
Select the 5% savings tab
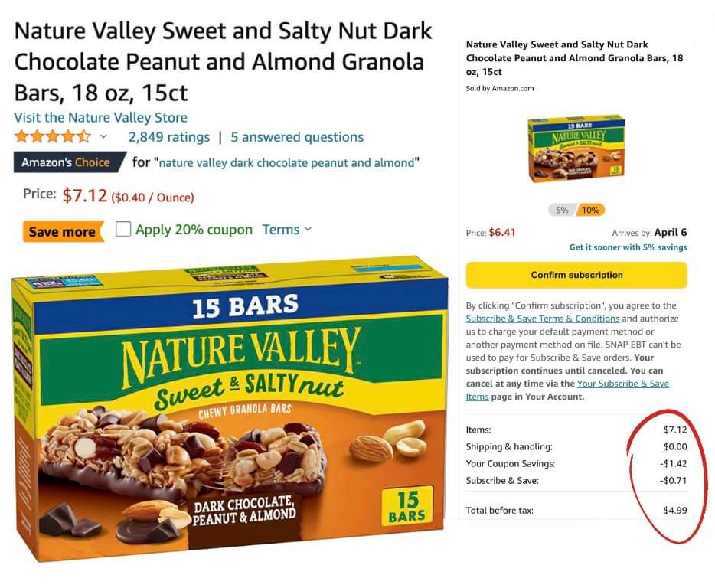(562, 210)
